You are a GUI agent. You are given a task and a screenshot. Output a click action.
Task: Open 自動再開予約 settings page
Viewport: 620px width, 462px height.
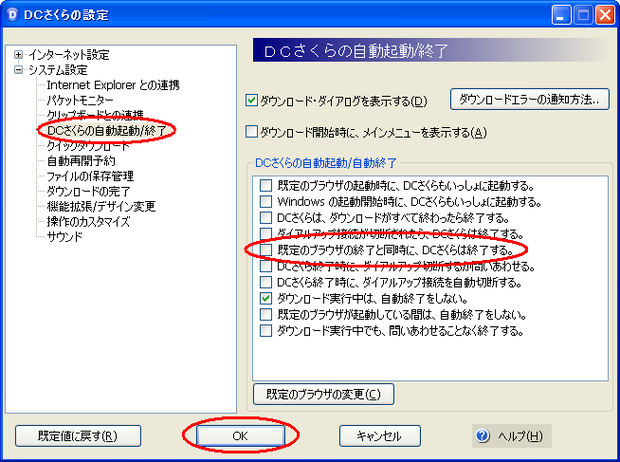[x=81, y=161]
